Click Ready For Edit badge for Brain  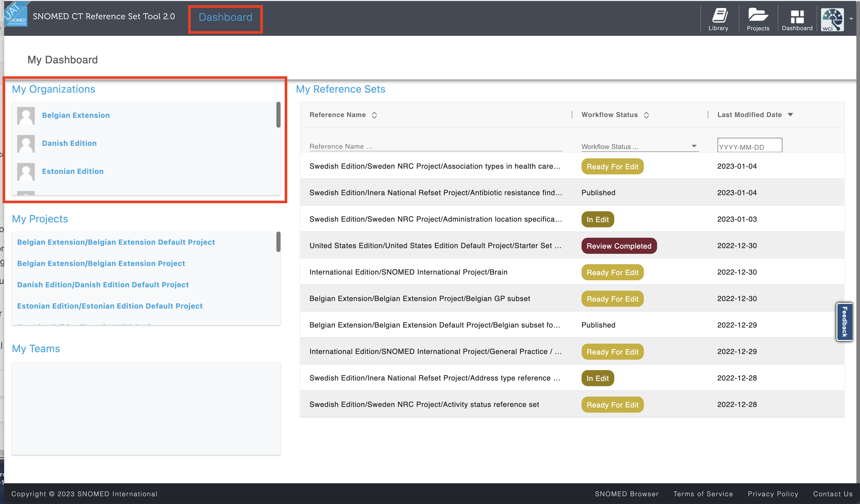pyautogui.click(x=612, y=272)
